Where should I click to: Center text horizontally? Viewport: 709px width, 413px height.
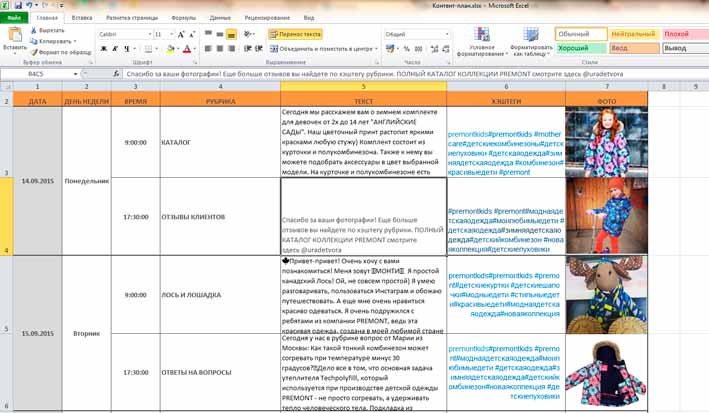[220, 48]
